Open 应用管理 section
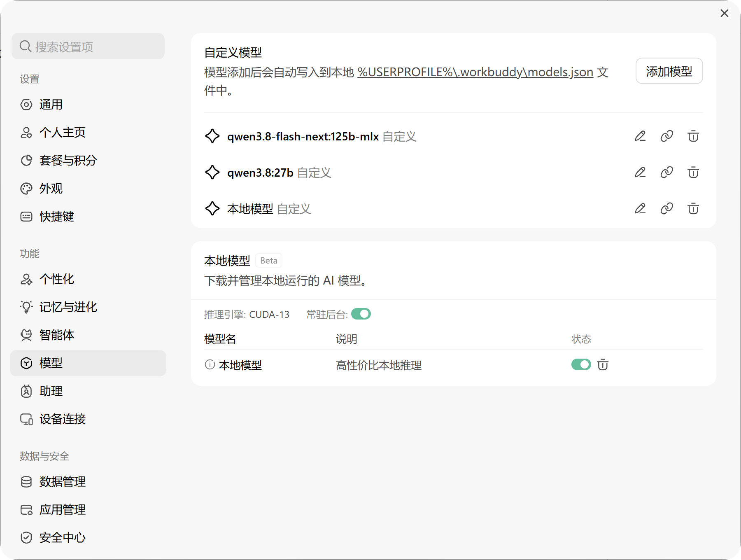Image resolution: width=741 pixels, height=560 pixels. point(88,510)
